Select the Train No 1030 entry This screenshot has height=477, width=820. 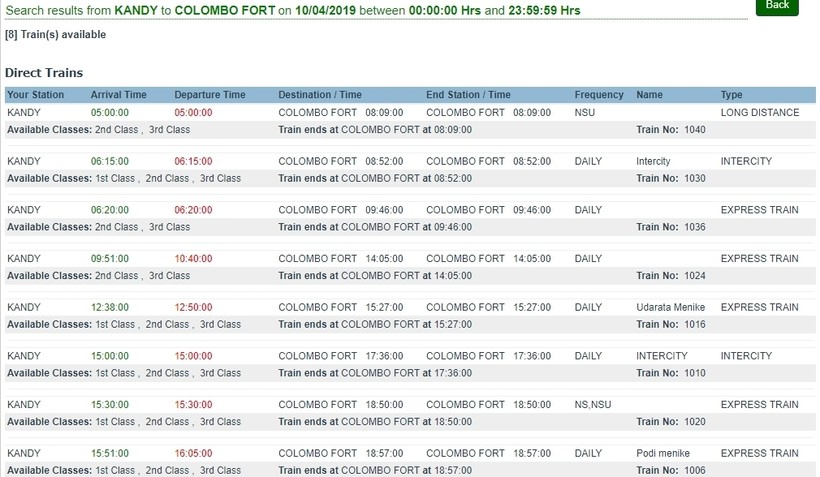coord(670,178)
